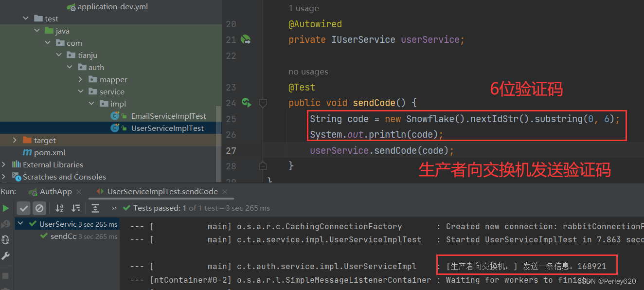Click the run test gutter icon on line 24
The height and width of the screenshot is (290, 644).
(246, 103)
